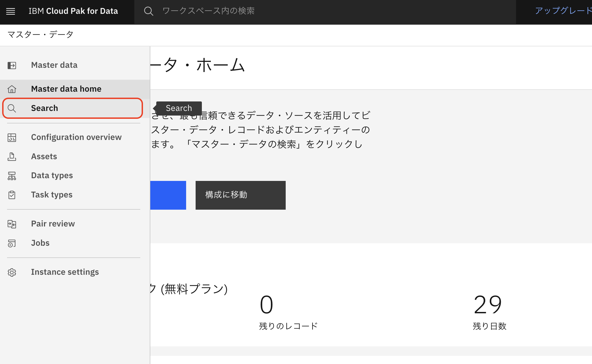Viewport: 592px width, 364px height.
Task: Select the Assets icon
Action: 12,157
